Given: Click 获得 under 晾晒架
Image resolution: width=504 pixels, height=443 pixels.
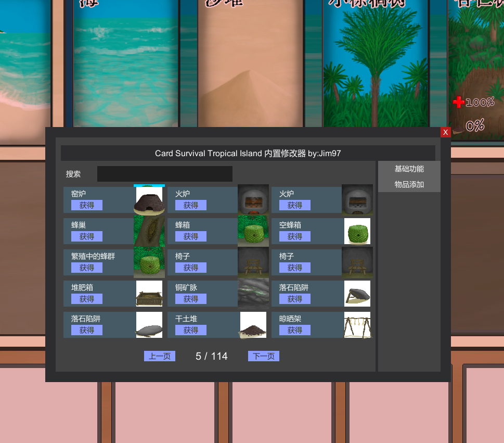Looking at the screenshot, I should 295,330.
